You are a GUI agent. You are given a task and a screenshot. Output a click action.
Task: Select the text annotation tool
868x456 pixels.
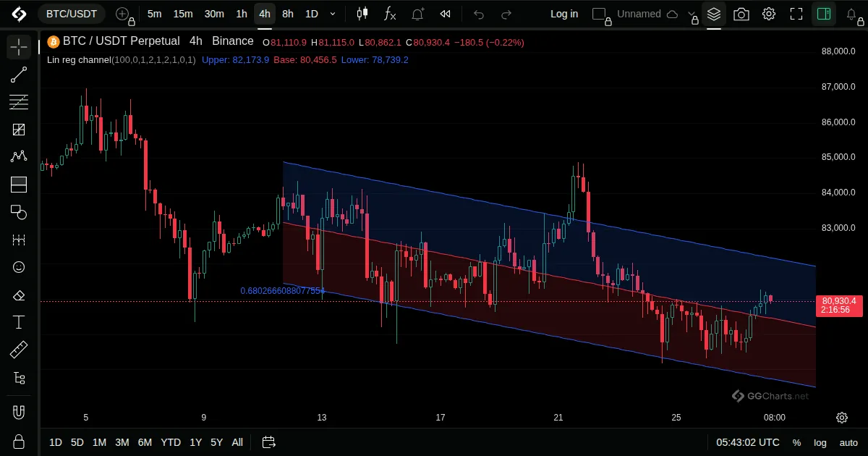(x=19, y=322)
